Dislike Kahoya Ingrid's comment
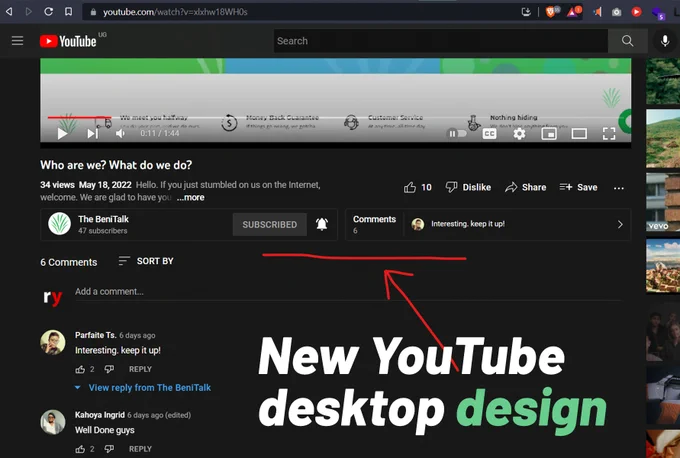 [x=109, y=449]
